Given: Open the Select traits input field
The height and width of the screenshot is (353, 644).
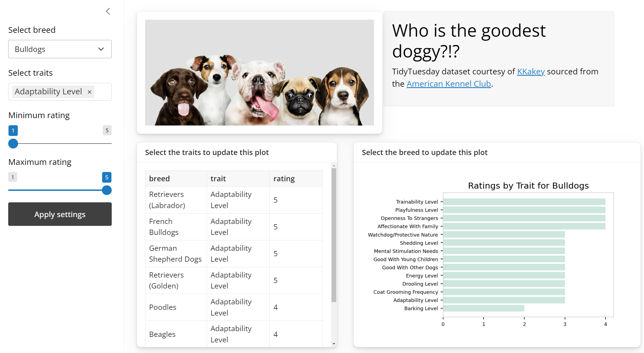Looking at the screenshot, I should pyautogui.click(x=103, y=92).
